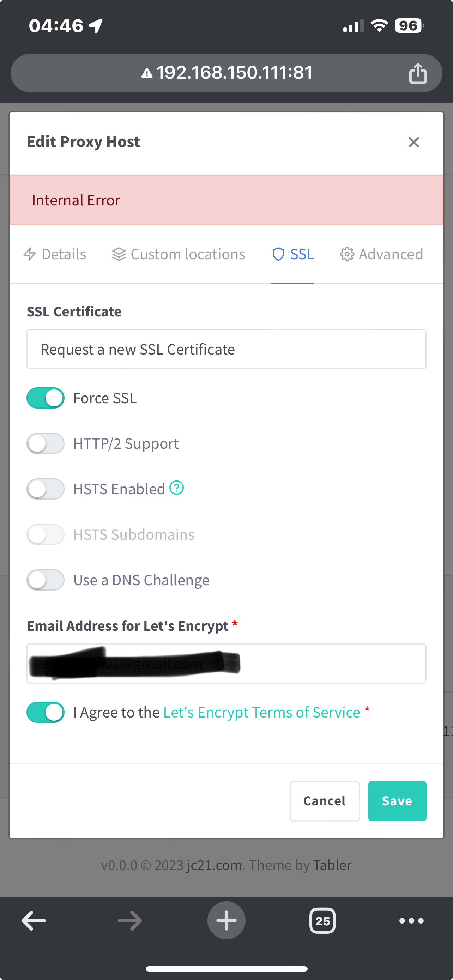The image size is (453, 980).
Task: Close the Edit Proxy Host dialog
Action: coord(413,142)
